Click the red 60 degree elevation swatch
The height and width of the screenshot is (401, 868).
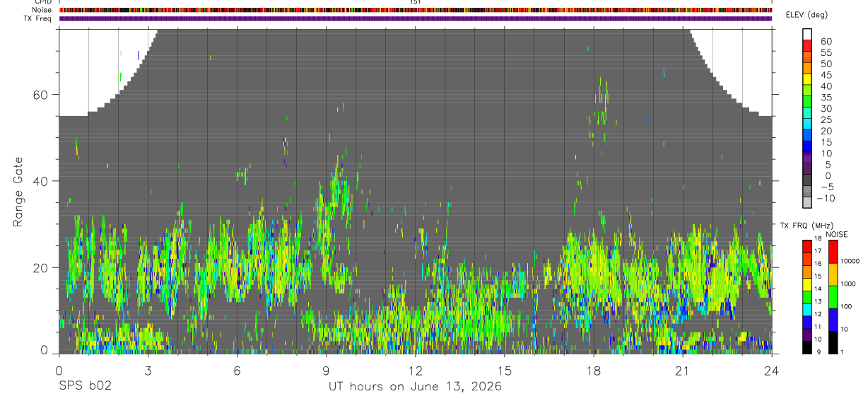[807, 45]
